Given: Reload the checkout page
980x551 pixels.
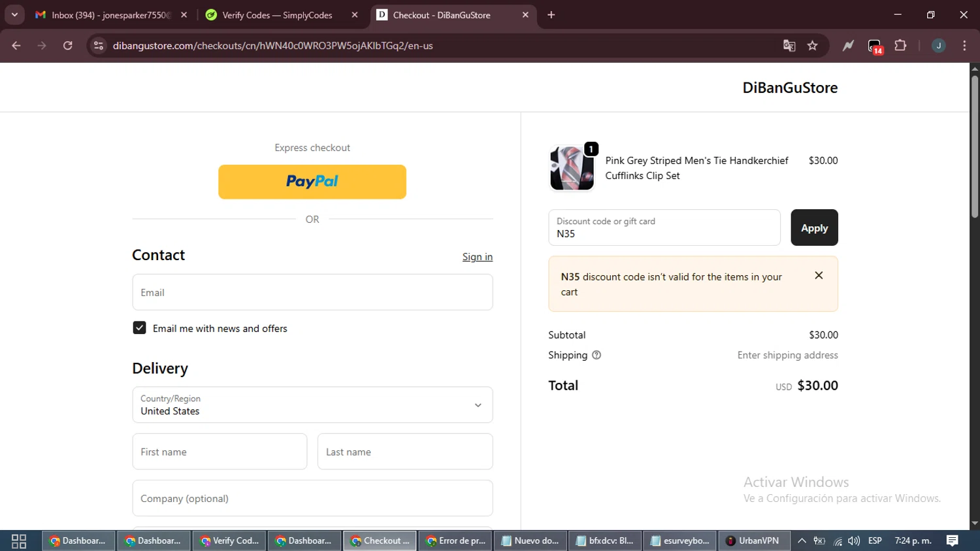Looking at the screenshot, I should coord(67,46).
